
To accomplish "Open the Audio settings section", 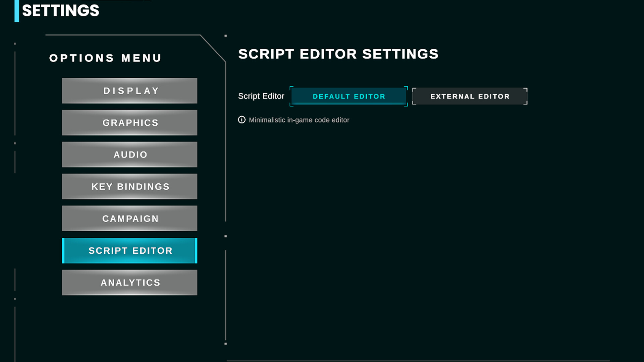I will [x=129, y=155].
